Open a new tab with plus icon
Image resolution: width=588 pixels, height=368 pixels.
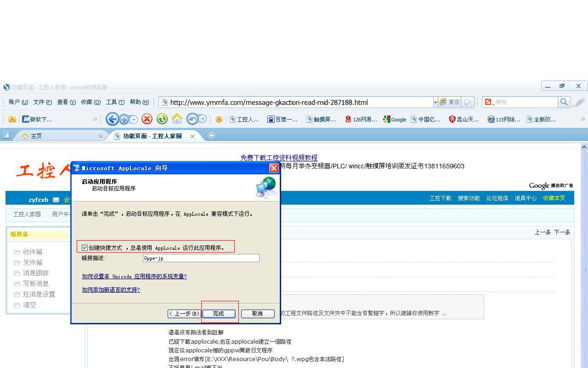point(211,135)
